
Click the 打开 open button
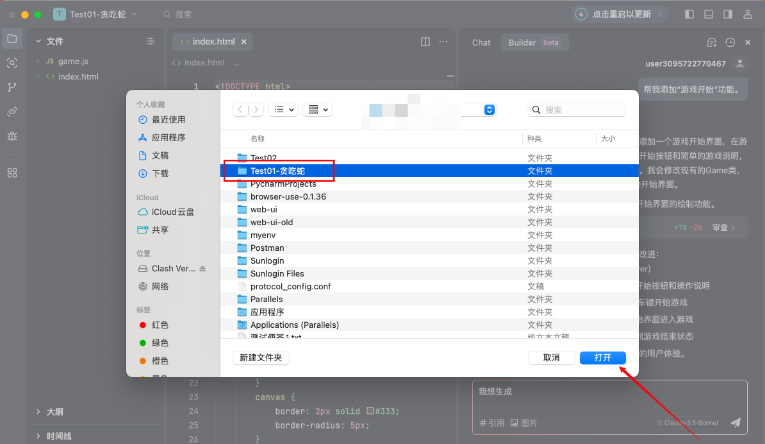coord(602,357)
